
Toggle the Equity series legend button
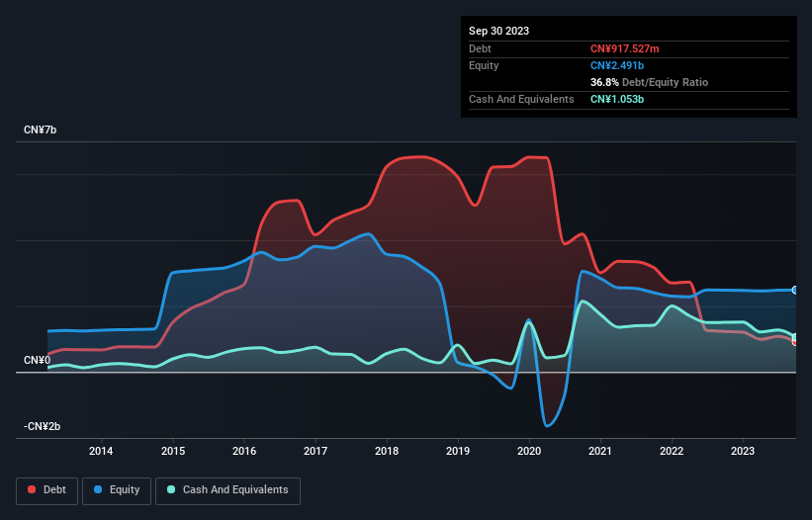click(117, 490)
